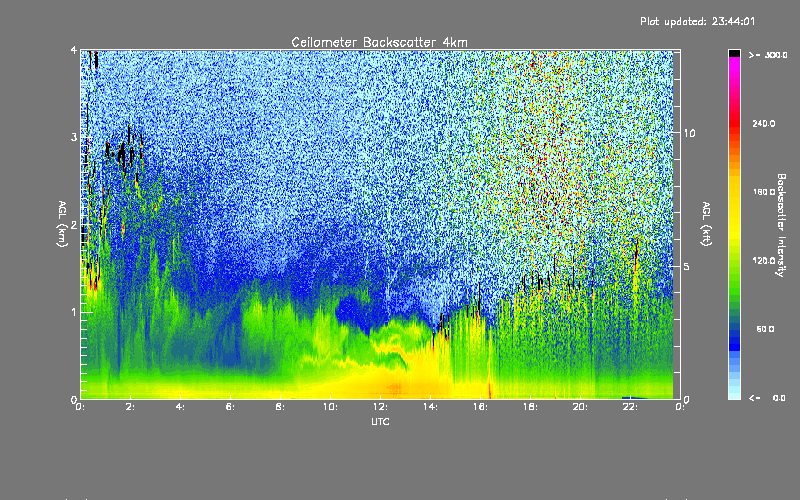Screen dimensions: 800x500
Task: Click the '20:' tick on UTC axis
Action: click(580, 407)
